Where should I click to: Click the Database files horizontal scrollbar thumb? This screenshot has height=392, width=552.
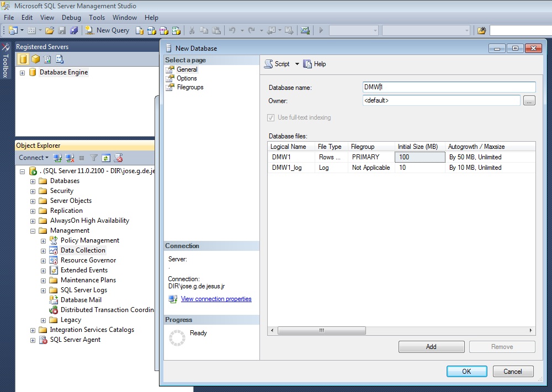[x=321, y=330]
